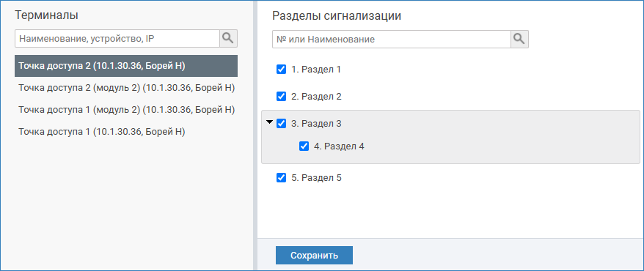644x271 pixels.
Task: Toggle the 2. Раздел 2 checkbox
Action: [282, 97]
